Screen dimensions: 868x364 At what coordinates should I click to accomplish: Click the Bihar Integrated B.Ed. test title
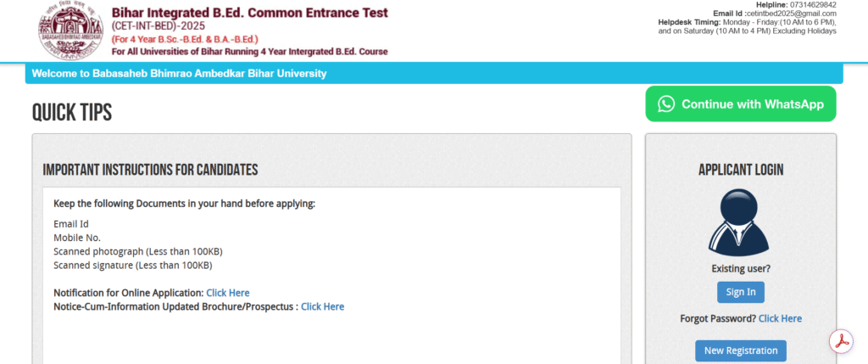tap(249, 13)
